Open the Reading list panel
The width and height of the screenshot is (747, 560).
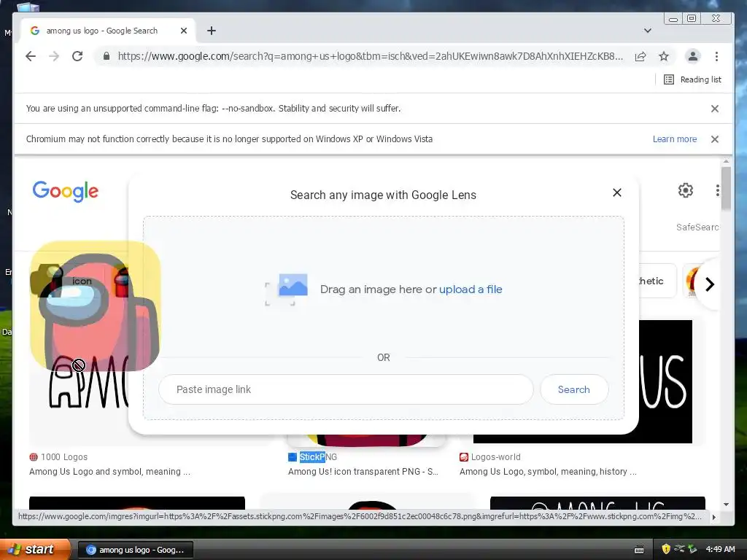coord(692,79)
